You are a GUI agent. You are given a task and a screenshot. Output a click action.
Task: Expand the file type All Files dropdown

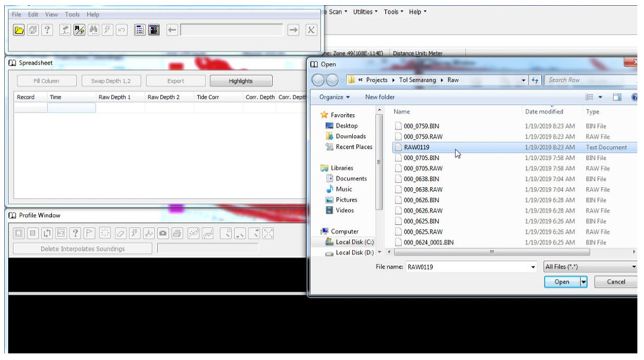(x=590, y=267)
